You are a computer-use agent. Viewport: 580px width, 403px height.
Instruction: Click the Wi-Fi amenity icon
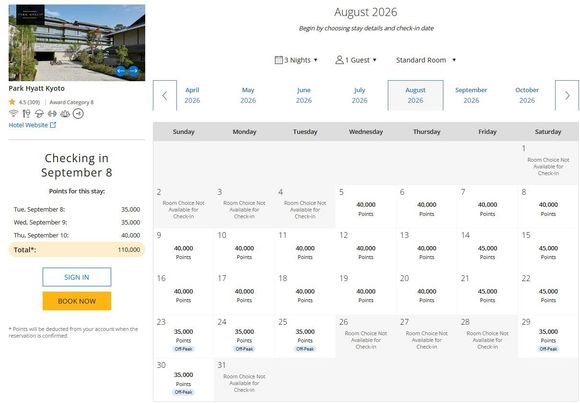pos(13,113)
